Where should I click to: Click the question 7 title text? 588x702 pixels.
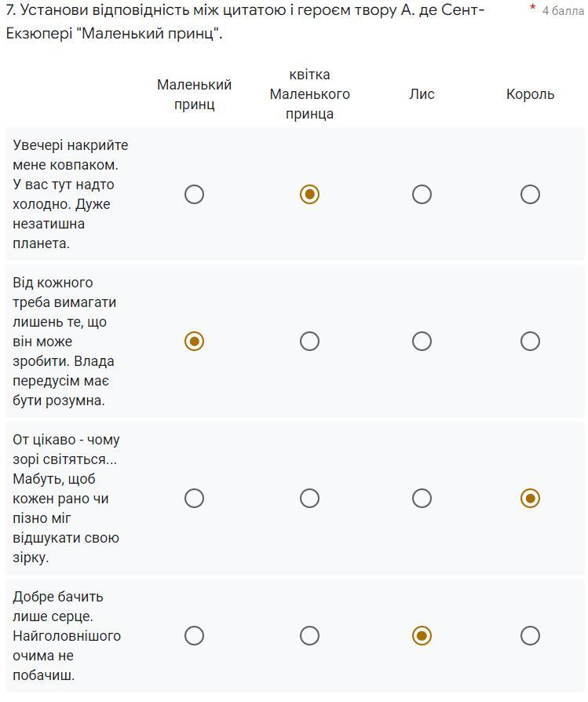(x=245, y=21)
